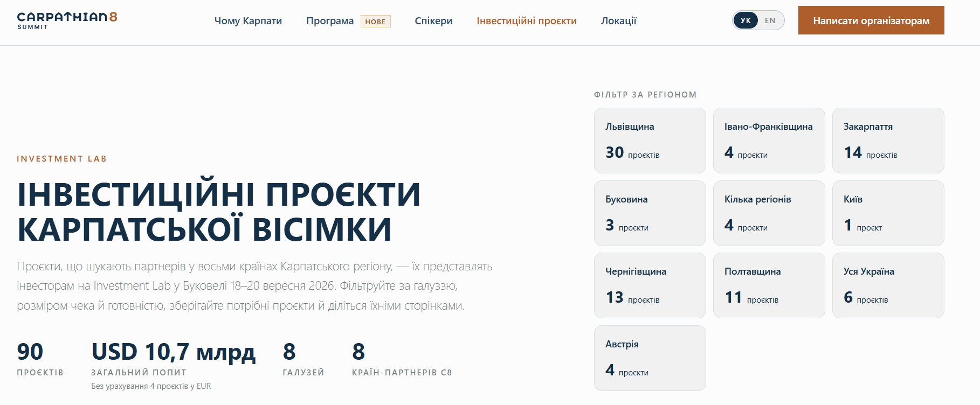Choose the Полтавщина region card

coord(769,285)
